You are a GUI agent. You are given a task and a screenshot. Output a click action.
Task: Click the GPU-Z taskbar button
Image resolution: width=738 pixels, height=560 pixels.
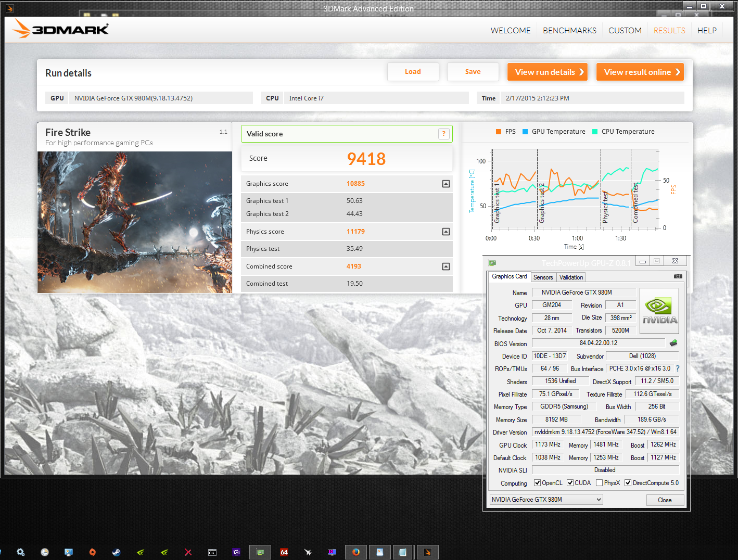click(260, 552)
